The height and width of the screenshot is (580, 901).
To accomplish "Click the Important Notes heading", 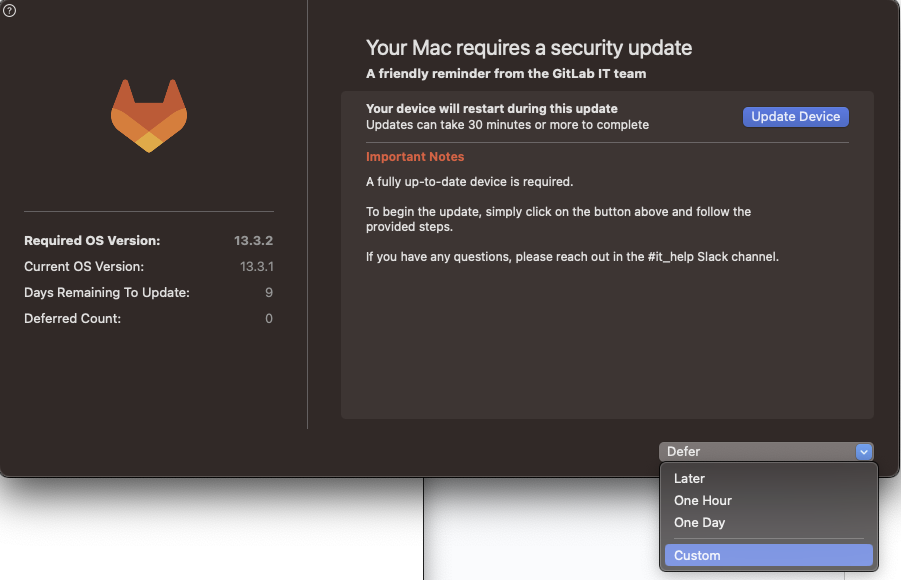I will click(x=415, y=157).
